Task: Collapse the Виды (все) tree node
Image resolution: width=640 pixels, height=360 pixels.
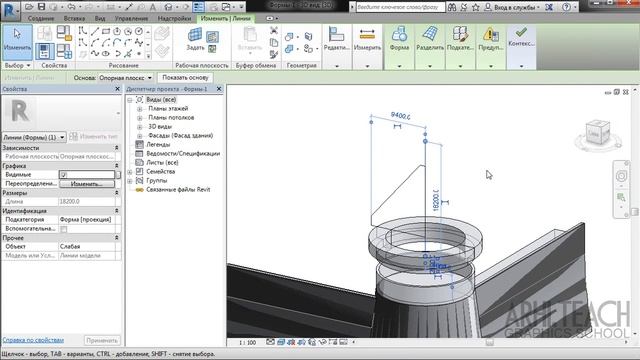Action: coord(130,100)
